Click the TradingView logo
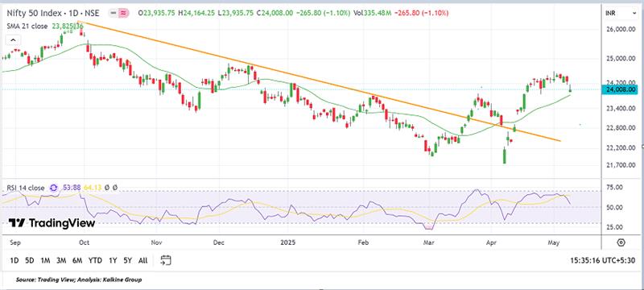 coord(52,223)
